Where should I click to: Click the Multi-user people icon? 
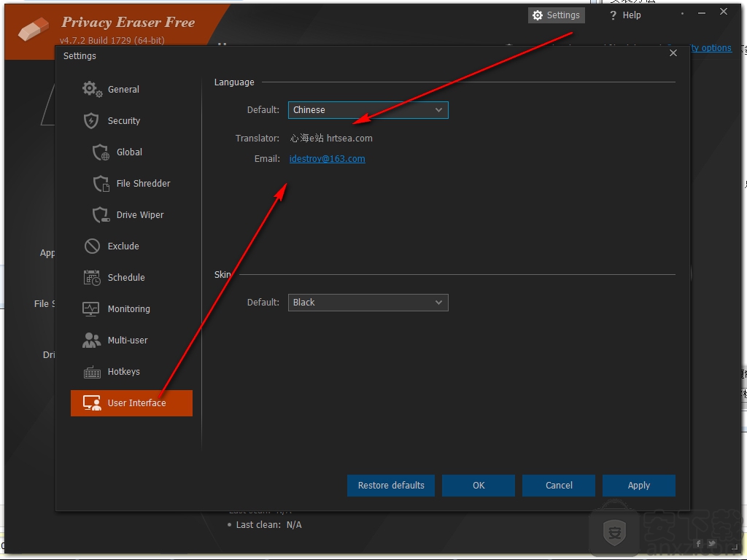click(91, 340)
